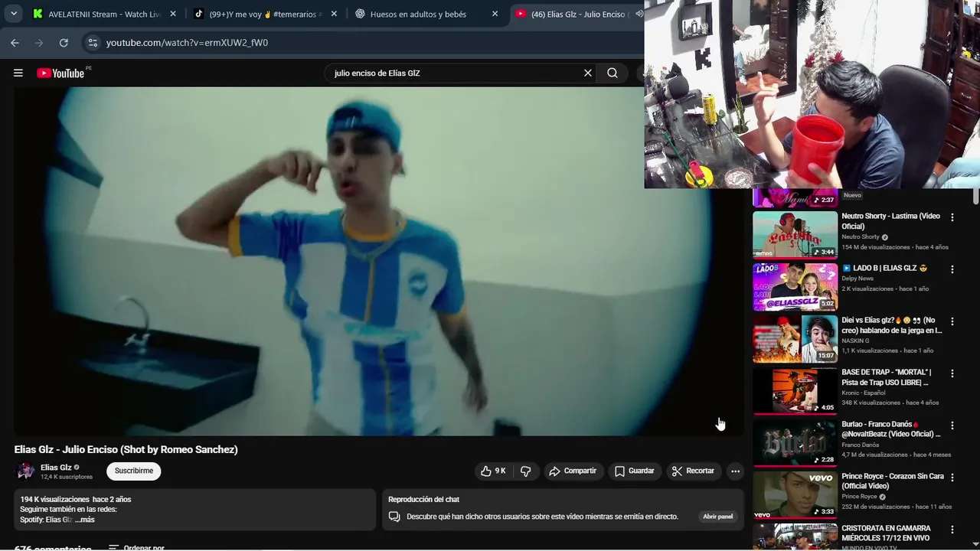Save the video with Guardar
Screen dimensions: 980x551
click(x=634, y=471)
